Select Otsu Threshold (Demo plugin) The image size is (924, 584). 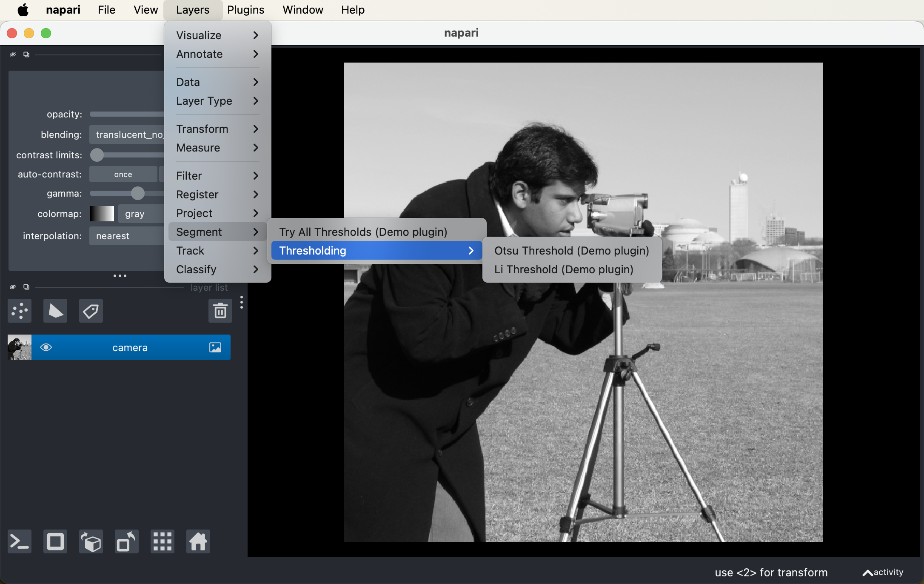[571, 250]
